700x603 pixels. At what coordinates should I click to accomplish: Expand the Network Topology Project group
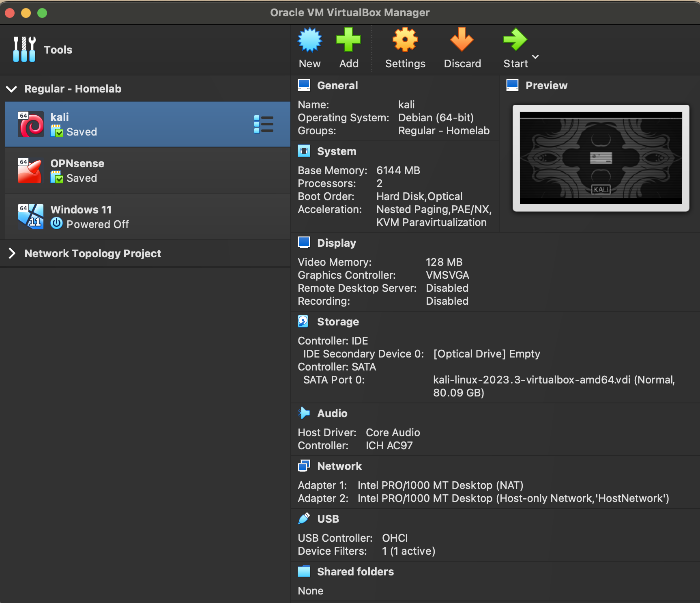pos(12,254)
